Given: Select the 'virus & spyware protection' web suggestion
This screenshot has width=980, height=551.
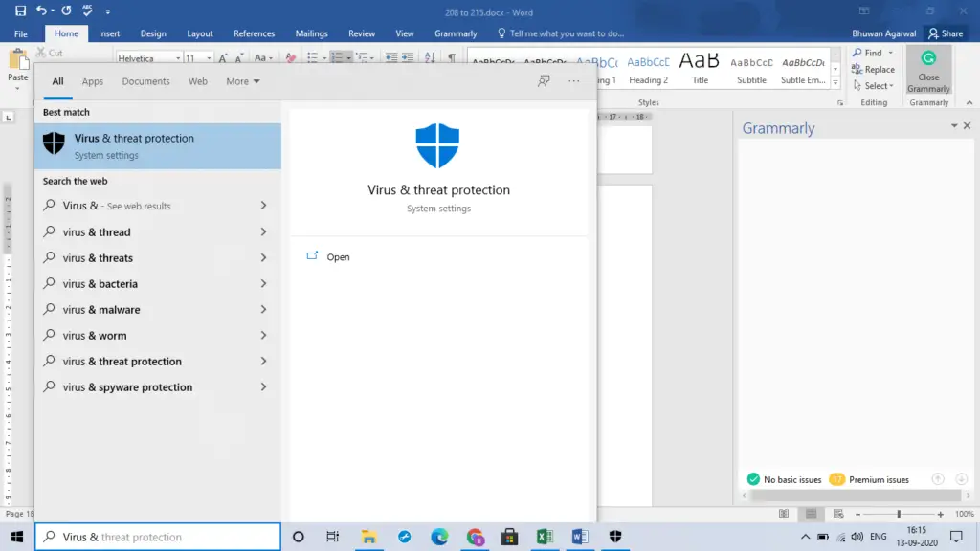Looking at the screenshot, I should (158, 387).
